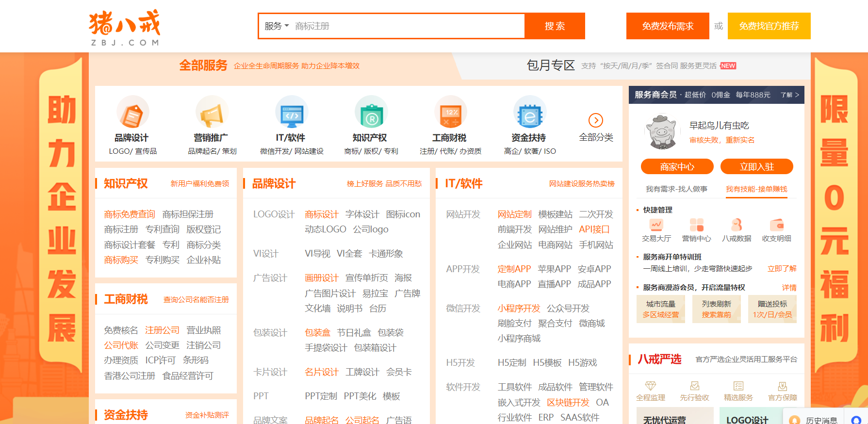Image resolution: width=868 pixels, height=424 pixels.
Task: Expand 了解 > on member banner
Action: (790, 95)
